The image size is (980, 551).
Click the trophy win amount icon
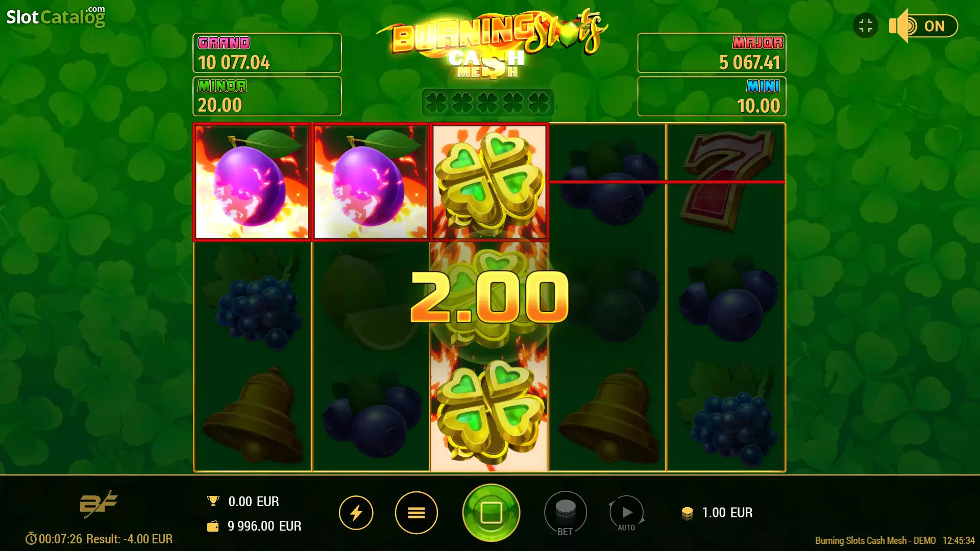(x=213, y=501)
